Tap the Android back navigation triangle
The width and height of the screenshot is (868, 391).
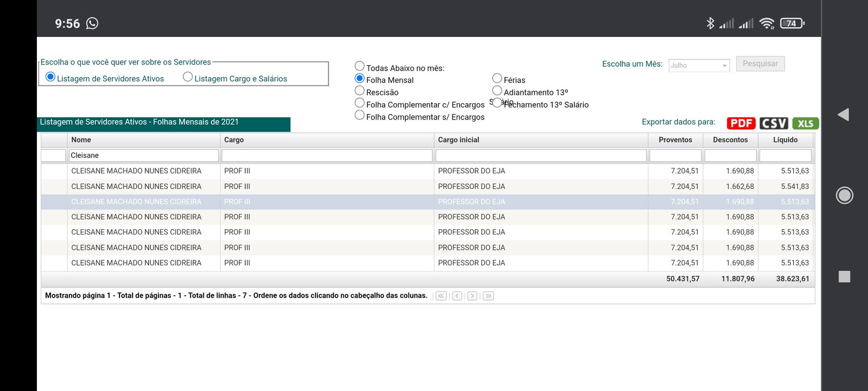pos(844,115)
